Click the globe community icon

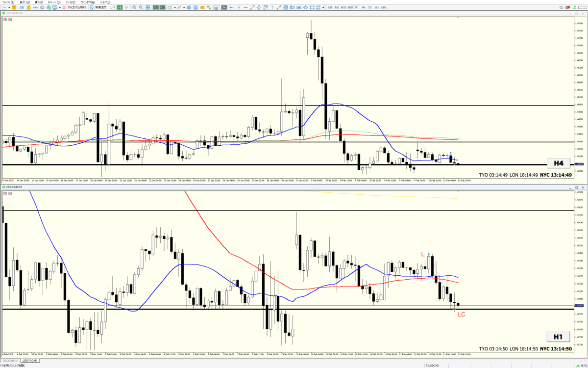pyautogui.click(x=49, y=7)
